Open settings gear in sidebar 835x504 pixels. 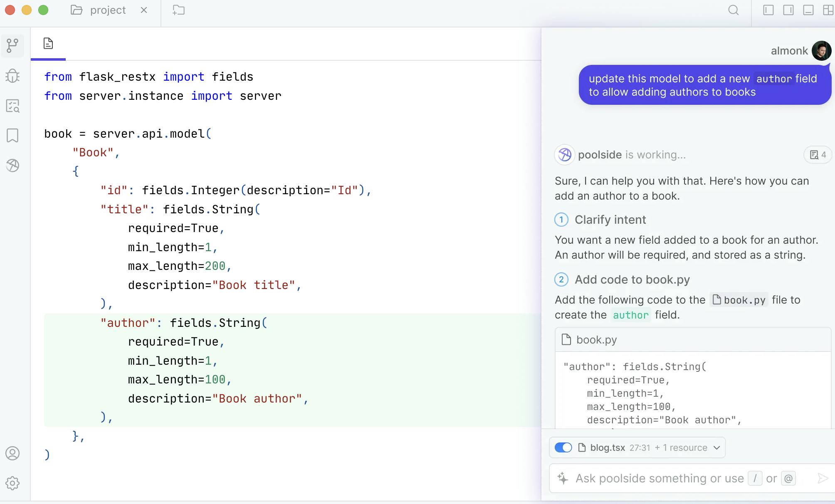13,483
